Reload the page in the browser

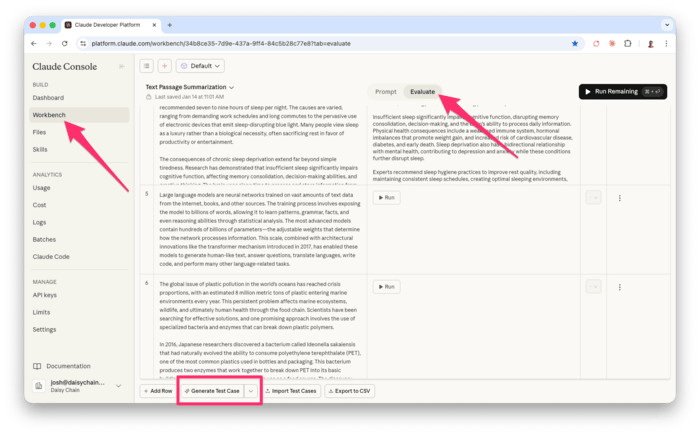click(x=65, y=44)
